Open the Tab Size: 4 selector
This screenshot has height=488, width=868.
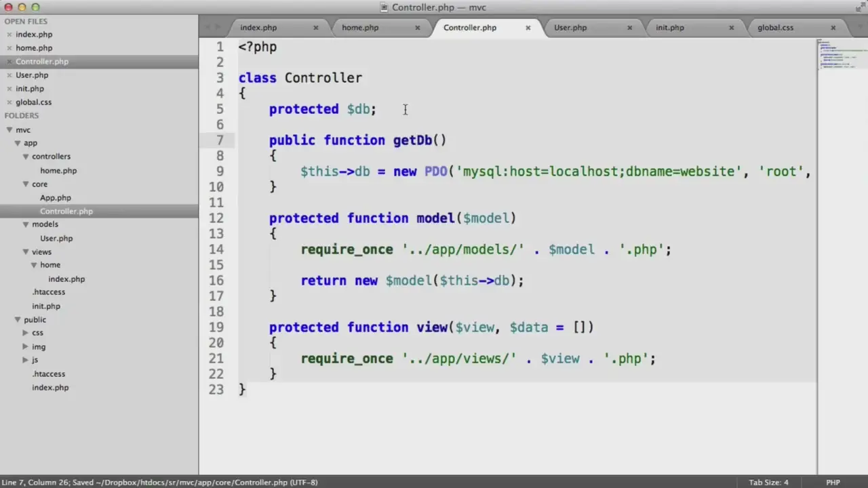click(x=768, y=483)
